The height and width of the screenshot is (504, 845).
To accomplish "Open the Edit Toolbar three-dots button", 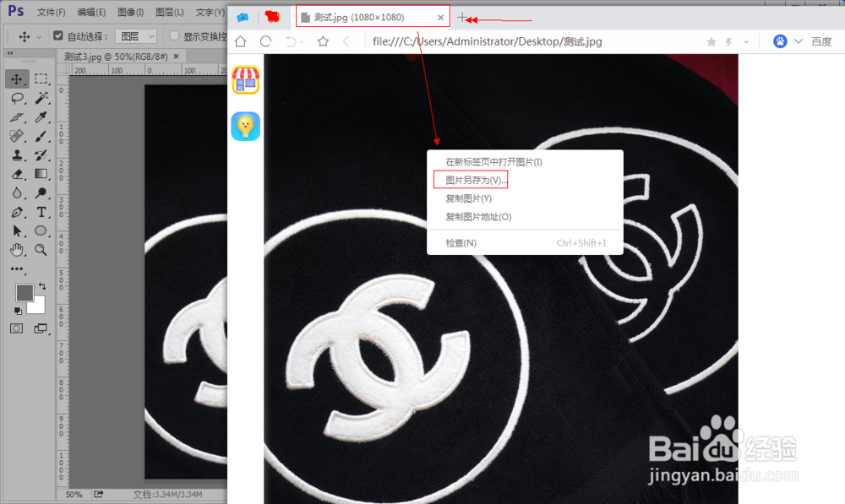I will pyautogui.click(x=17, y=268).
